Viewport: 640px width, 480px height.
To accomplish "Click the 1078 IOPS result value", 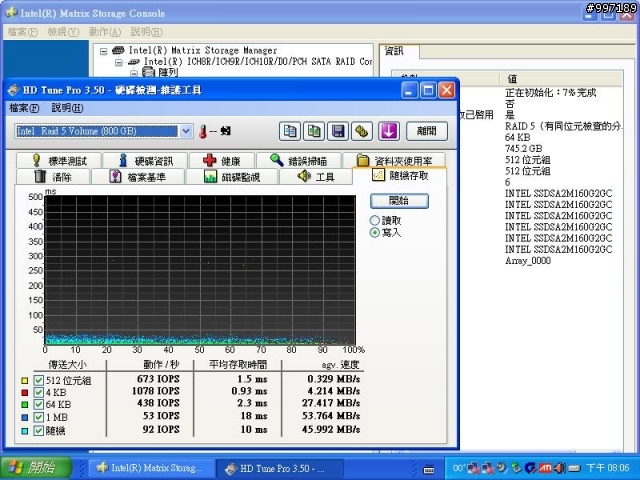I will tap(156, 391).
